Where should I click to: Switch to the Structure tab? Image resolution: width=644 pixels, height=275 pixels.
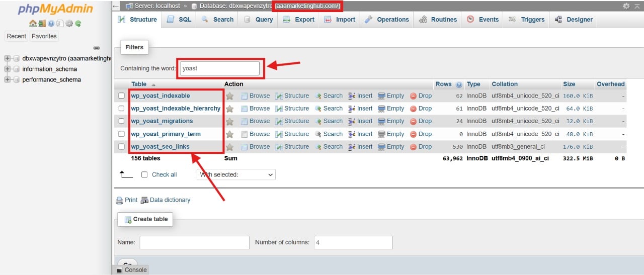[137, 20]
